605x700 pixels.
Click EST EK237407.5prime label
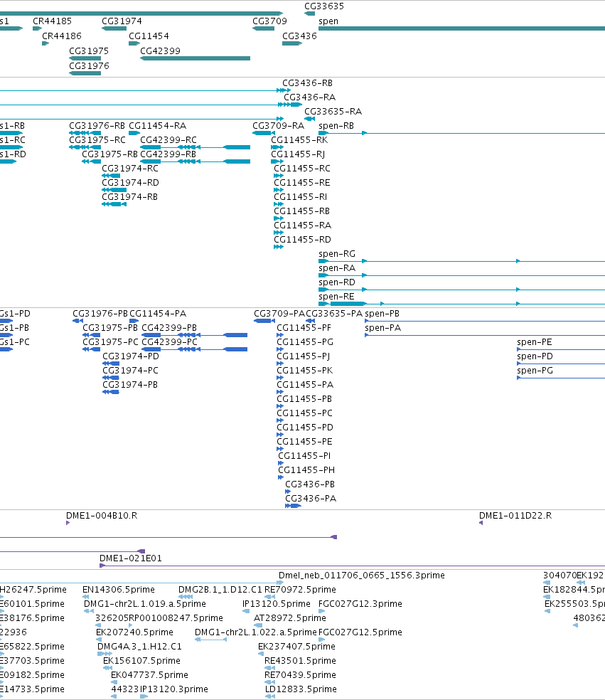[296, 647]
